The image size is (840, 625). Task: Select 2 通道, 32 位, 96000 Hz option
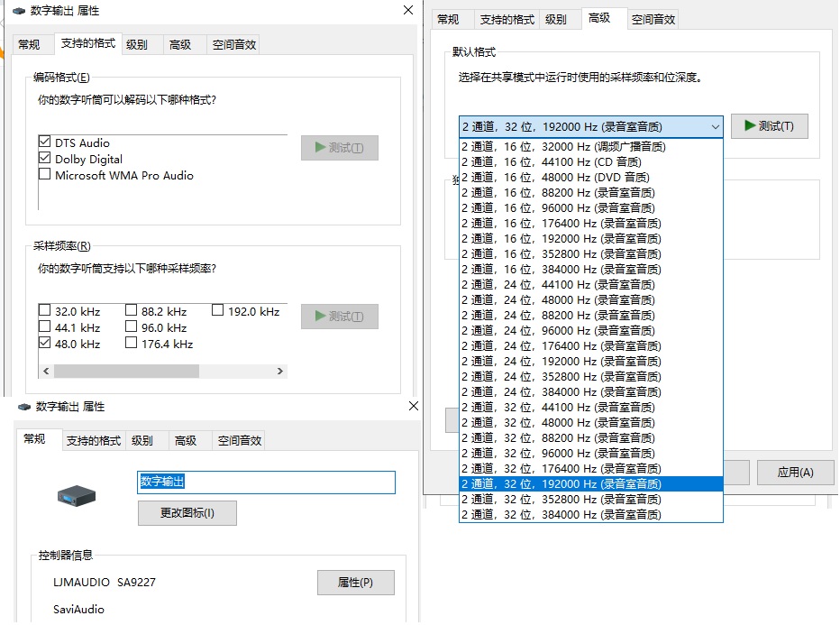[x=591, y=454]
